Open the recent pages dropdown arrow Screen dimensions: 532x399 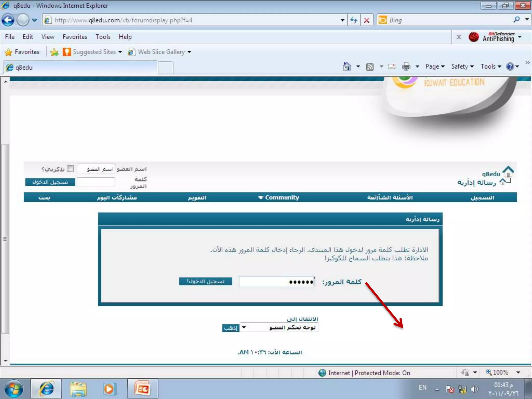34,20
